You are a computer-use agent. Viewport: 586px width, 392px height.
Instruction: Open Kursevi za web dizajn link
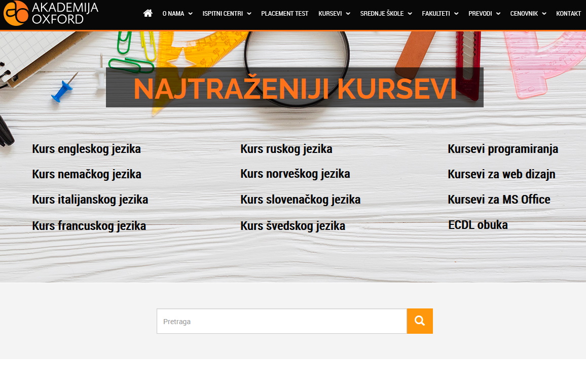pyautogui.click(x=501, y=174)
